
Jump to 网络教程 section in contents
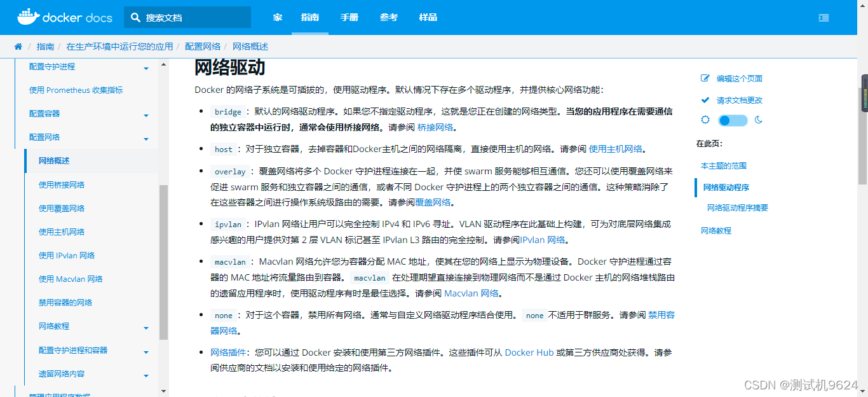(x=716, y=230)
